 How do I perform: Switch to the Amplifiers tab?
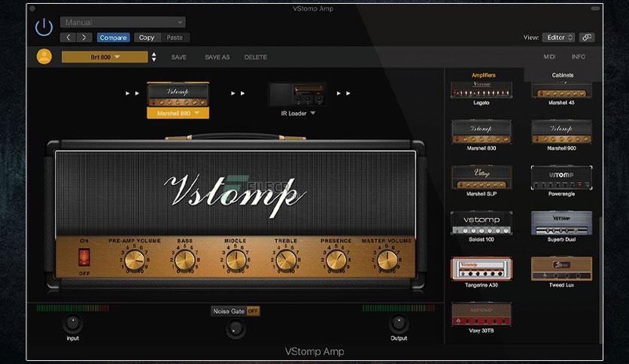[483, 75]
